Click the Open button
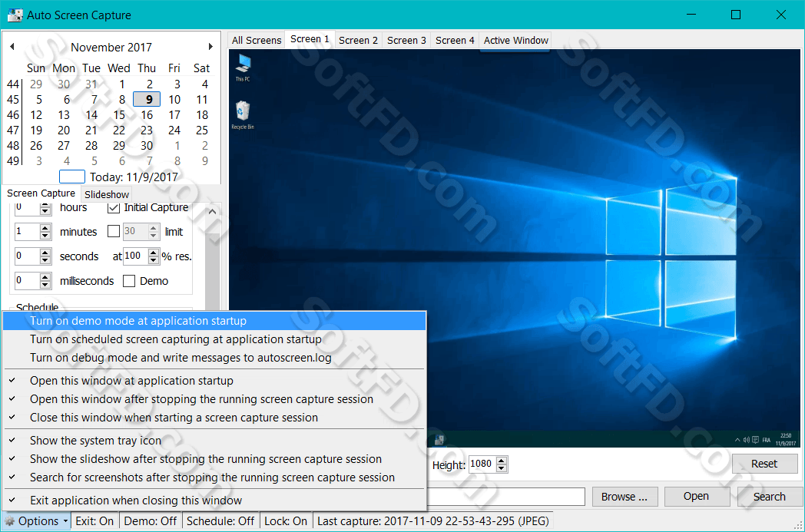Screen dimensions: 805x532 coord(696,497)
